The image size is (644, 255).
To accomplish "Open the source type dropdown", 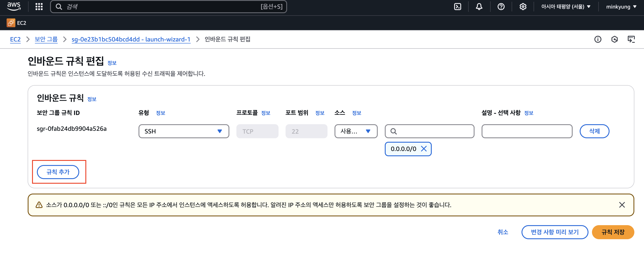I will (x=356, y=131).
